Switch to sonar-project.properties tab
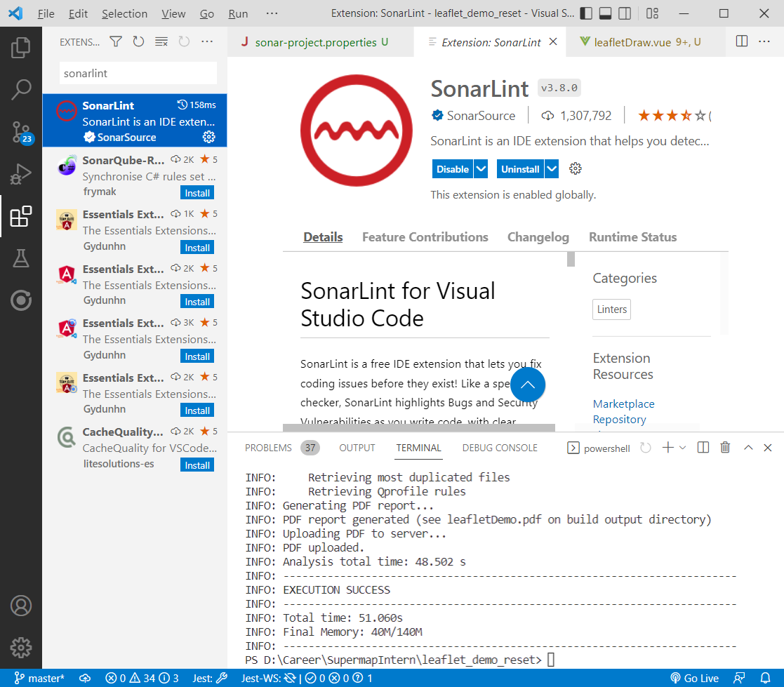The height and width of the screenshot is (687, 784). [x=321, y=42]
